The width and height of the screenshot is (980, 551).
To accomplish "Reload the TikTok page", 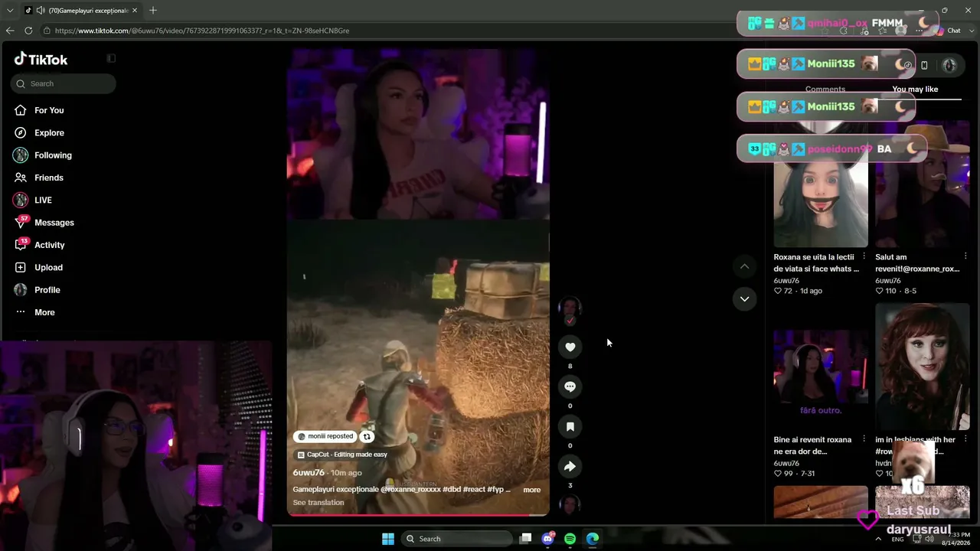I will [28, 31].
